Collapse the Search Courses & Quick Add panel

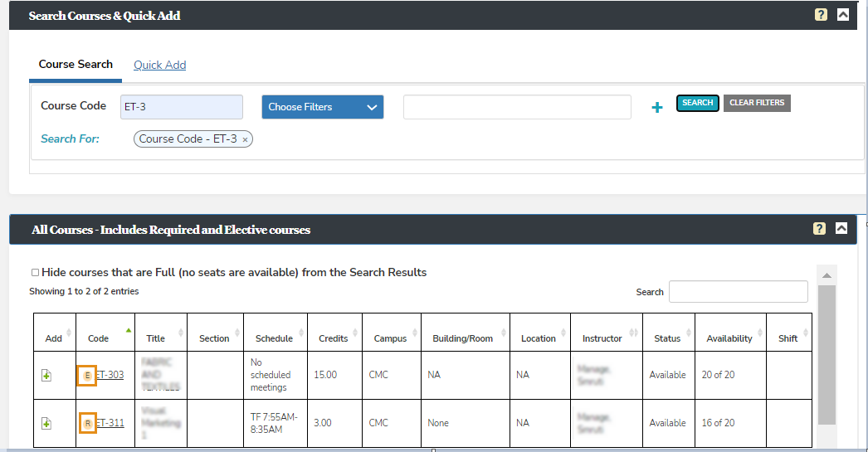click(843, 15)
